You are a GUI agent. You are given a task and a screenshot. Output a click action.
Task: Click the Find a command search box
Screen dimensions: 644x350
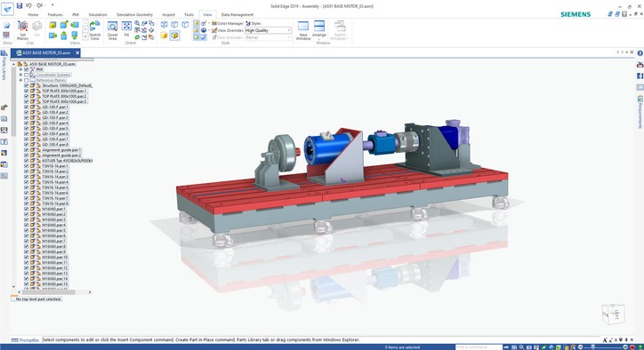479,347
